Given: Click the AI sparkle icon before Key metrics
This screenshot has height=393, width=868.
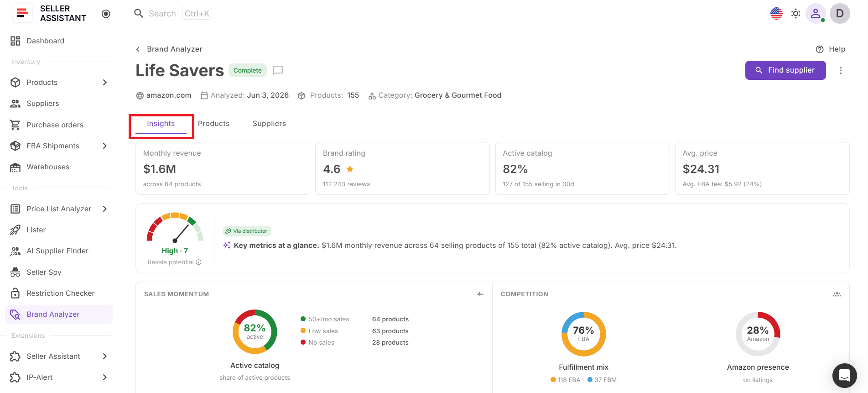Looking at the screenshot, I should point(227,246).
